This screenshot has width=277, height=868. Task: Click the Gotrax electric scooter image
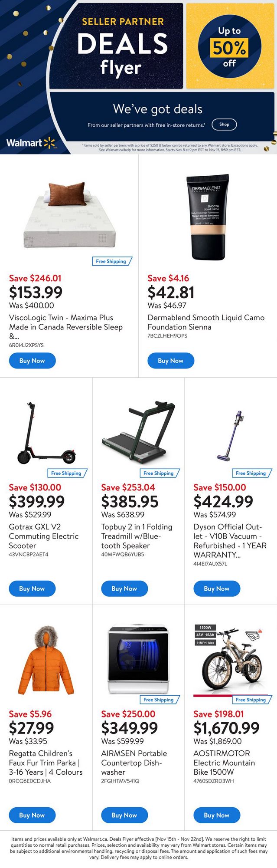(x=46, y=433)
